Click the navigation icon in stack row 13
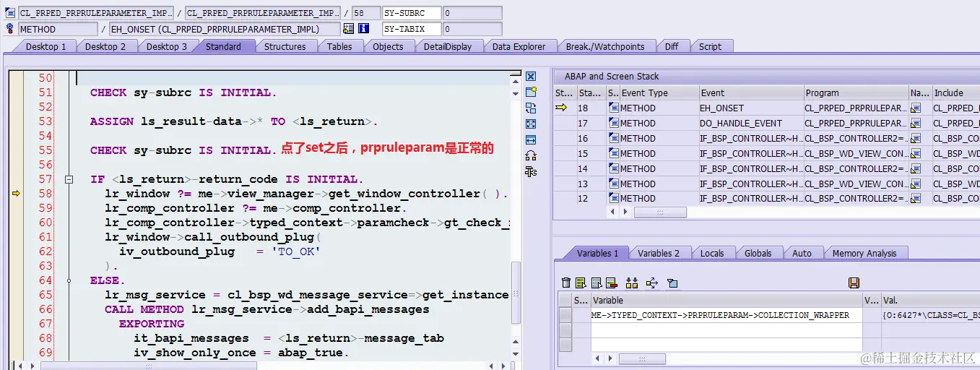The height and width of the screenshot is (370, 980). [916, 184]
